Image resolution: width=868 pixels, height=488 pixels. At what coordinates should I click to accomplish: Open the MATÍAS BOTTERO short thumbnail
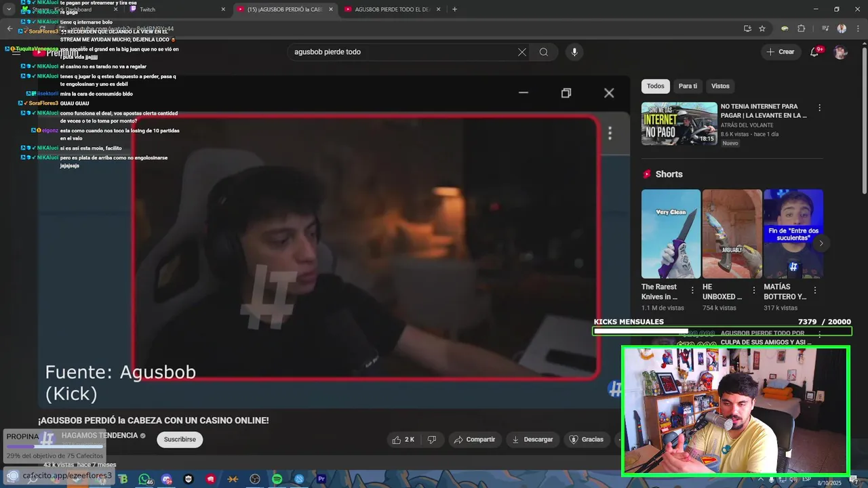click(793, 234)
